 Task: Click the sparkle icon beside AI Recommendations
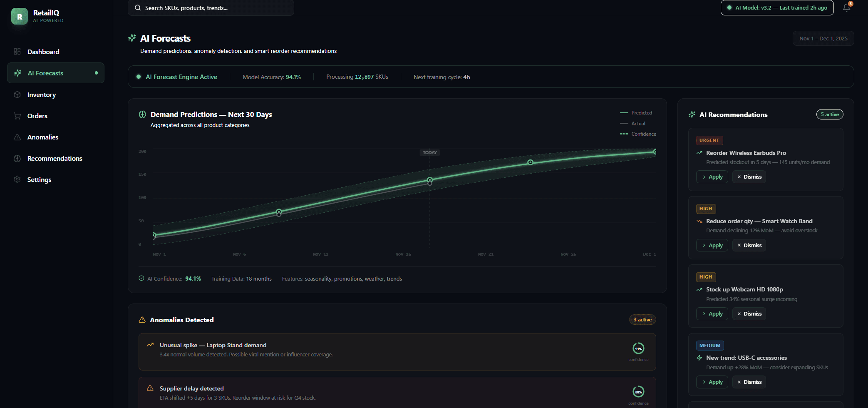(x=692, y=114)
